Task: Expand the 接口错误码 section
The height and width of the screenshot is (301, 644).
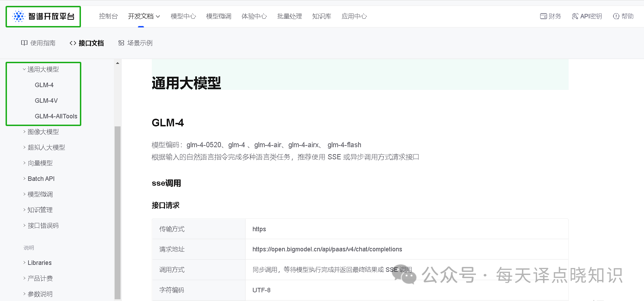Action: 24,226
